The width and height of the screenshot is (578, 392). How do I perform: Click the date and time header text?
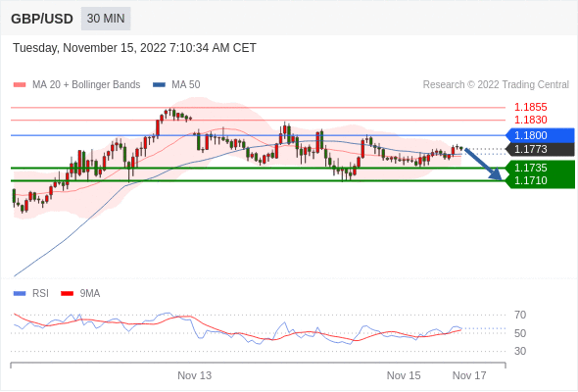[x=134, y=48]
